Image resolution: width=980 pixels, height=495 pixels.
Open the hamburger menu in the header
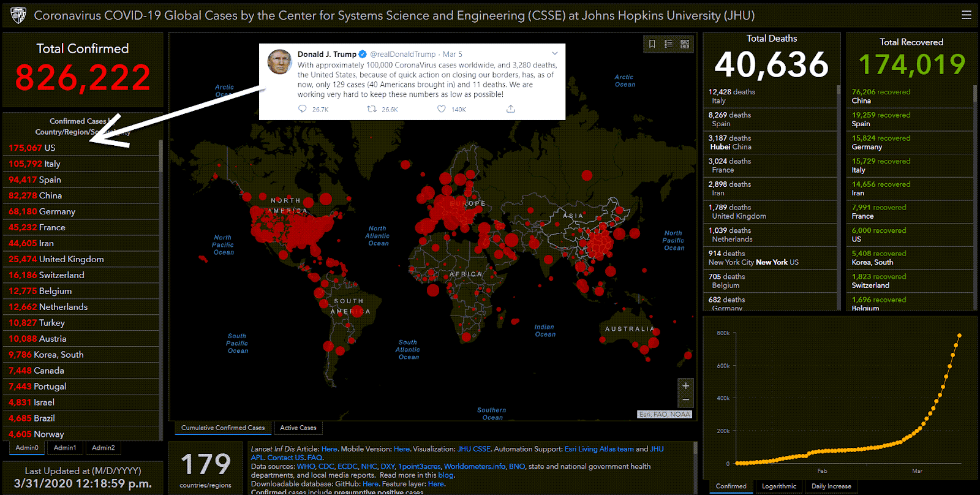(x=967, y=15)
